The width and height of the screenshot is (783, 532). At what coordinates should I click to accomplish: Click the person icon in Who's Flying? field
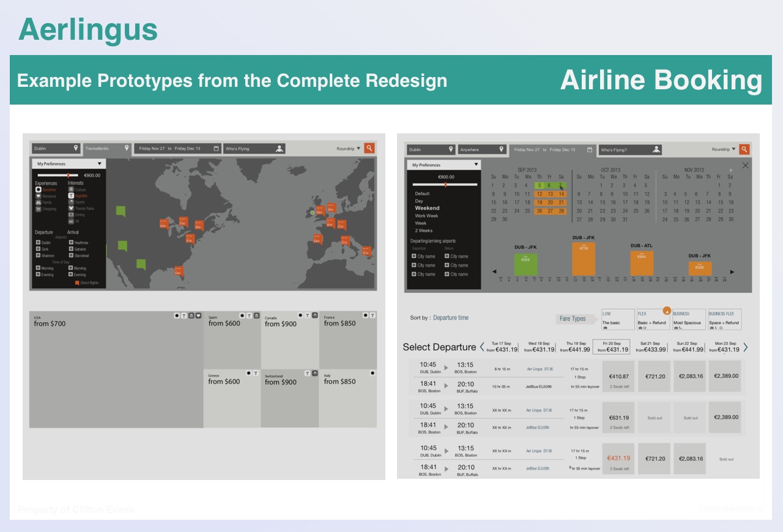(x=656, y=150)
